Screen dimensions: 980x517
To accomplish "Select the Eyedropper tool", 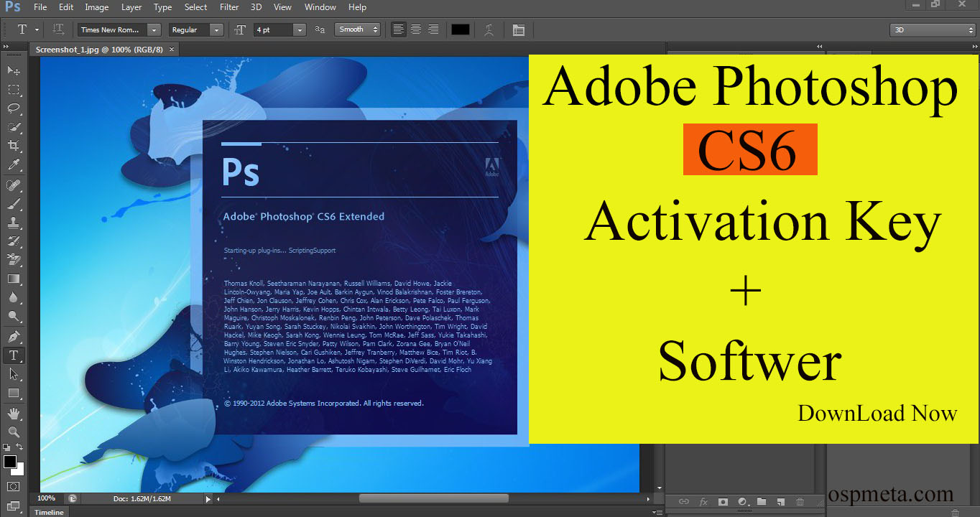I will [x=13, y=165].
